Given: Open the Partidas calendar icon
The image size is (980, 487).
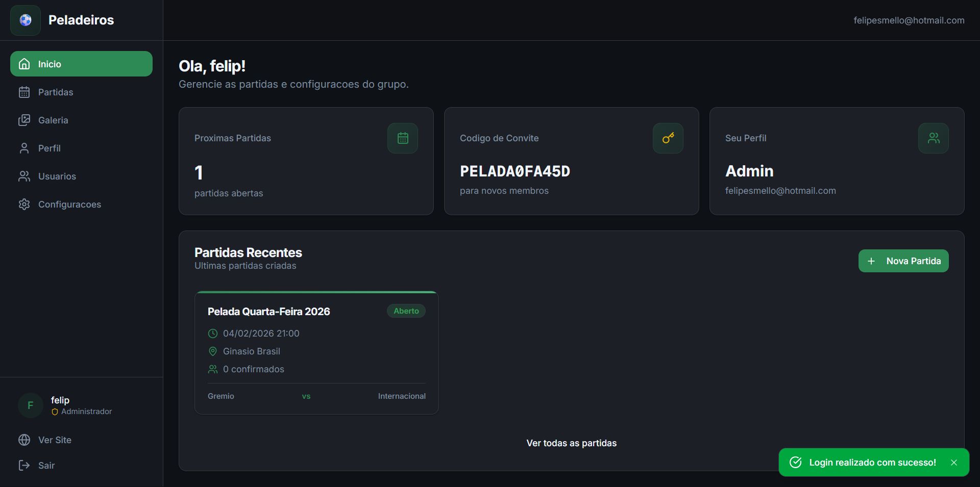Looking at the screenshot, I should 24,92.
